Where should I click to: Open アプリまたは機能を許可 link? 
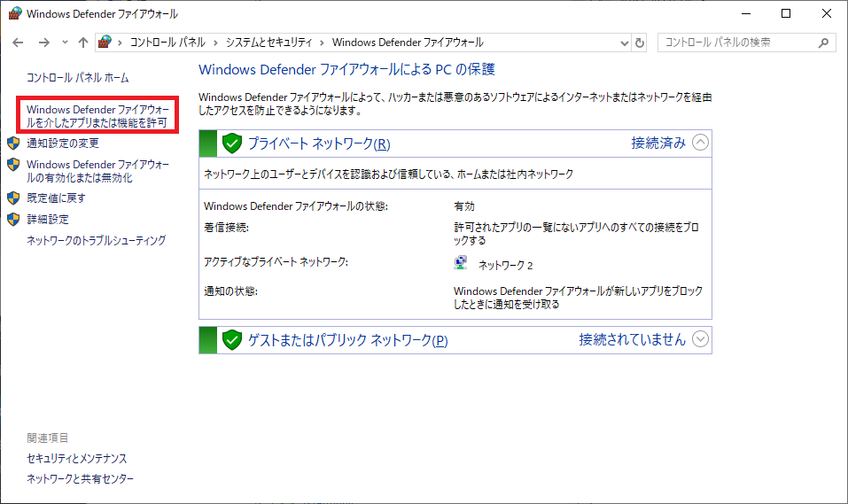pos(97,116)
